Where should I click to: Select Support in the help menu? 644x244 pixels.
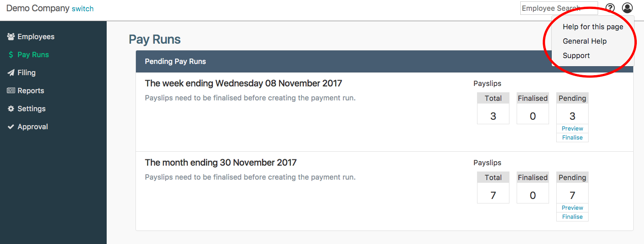coord(576,56)
